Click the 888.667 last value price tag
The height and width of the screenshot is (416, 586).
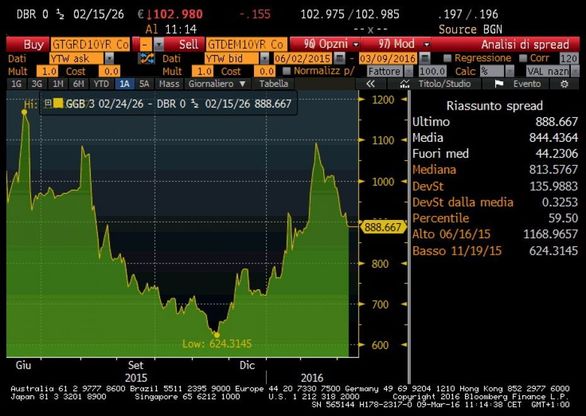(x=383, y=227)
